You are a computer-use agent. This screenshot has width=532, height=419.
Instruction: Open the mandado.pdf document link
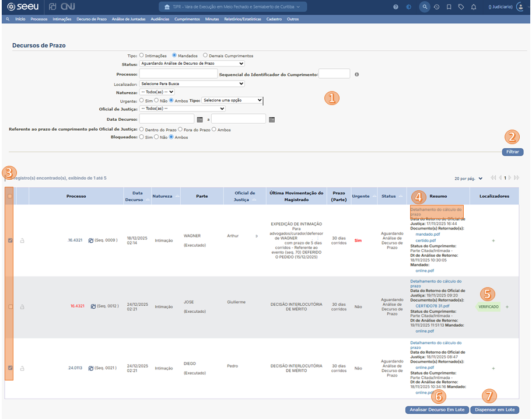(x=428, y=234)
